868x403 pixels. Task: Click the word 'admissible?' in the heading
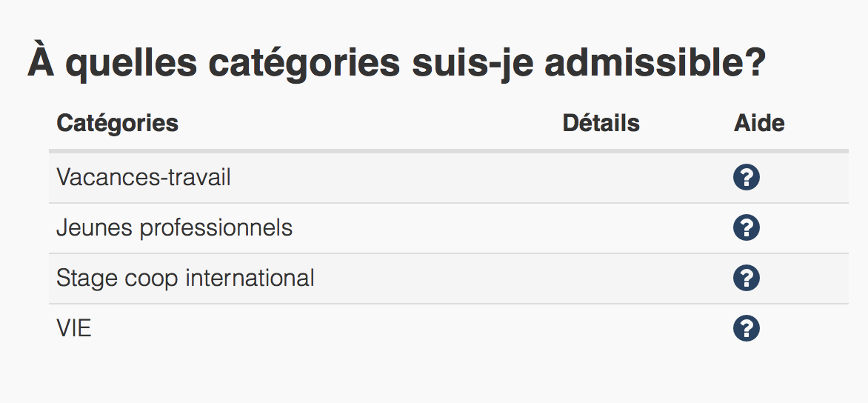pos(655,62)
